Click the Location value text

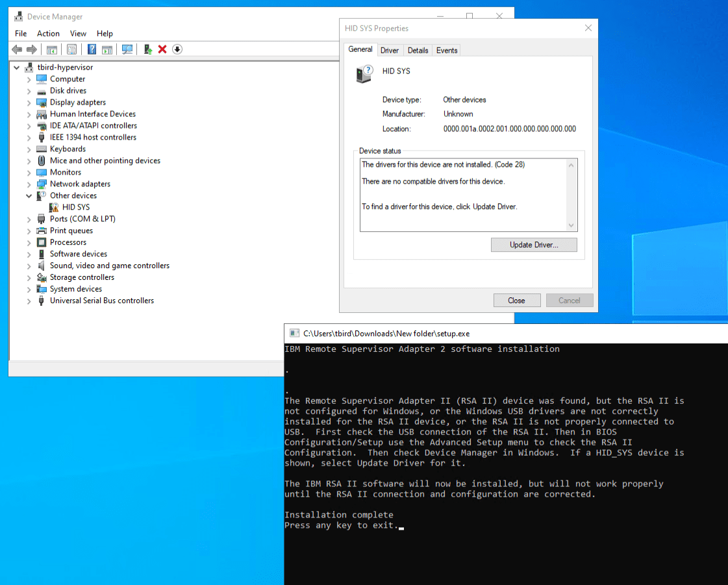point(509,129)
